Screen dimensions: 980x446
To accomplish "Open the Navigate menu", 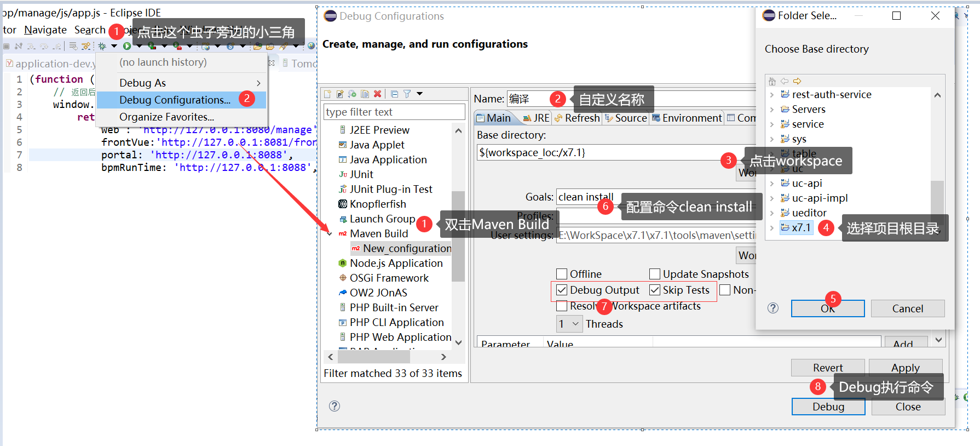I will [x=45, y=30].
